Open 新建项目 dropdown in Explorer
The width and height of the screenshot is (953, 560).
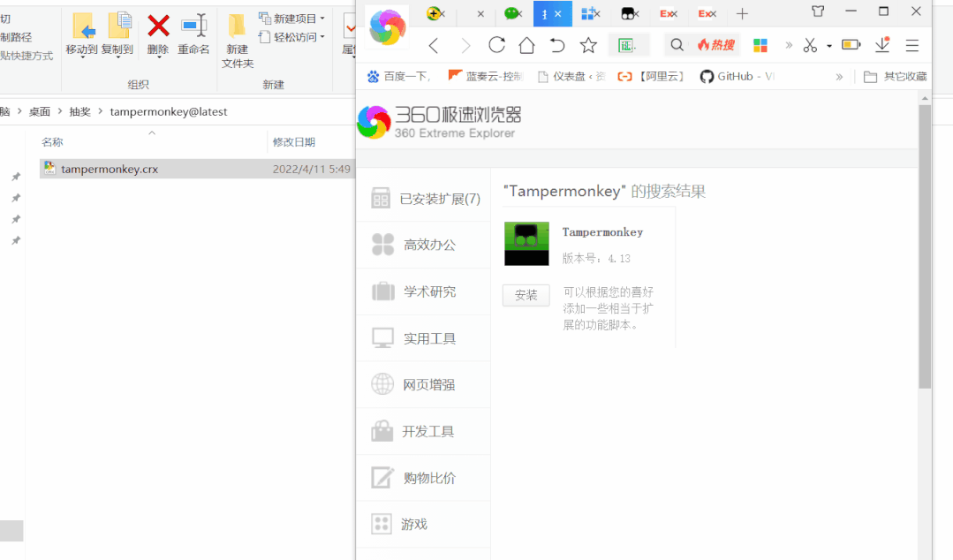click(291, 19)
